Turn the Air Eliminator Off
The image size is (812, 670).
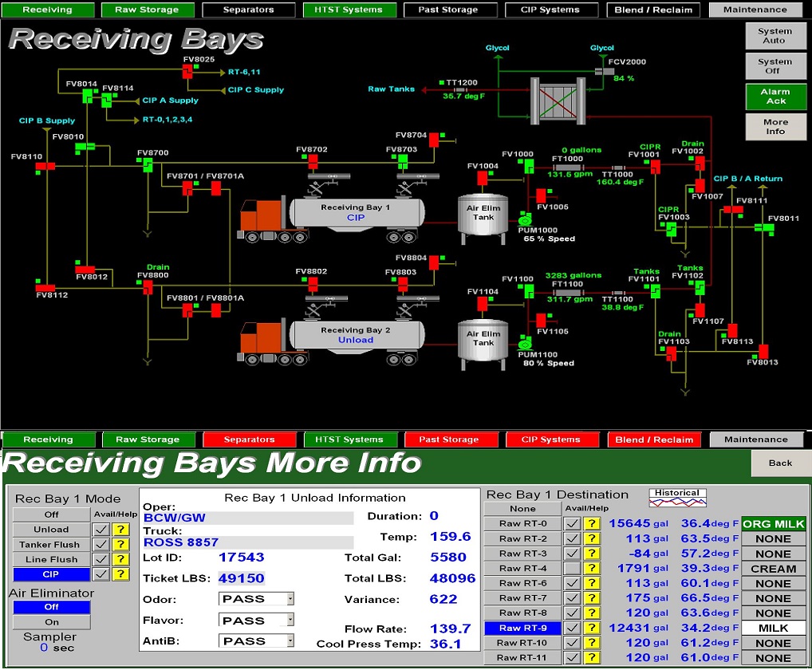click(51, 607)
